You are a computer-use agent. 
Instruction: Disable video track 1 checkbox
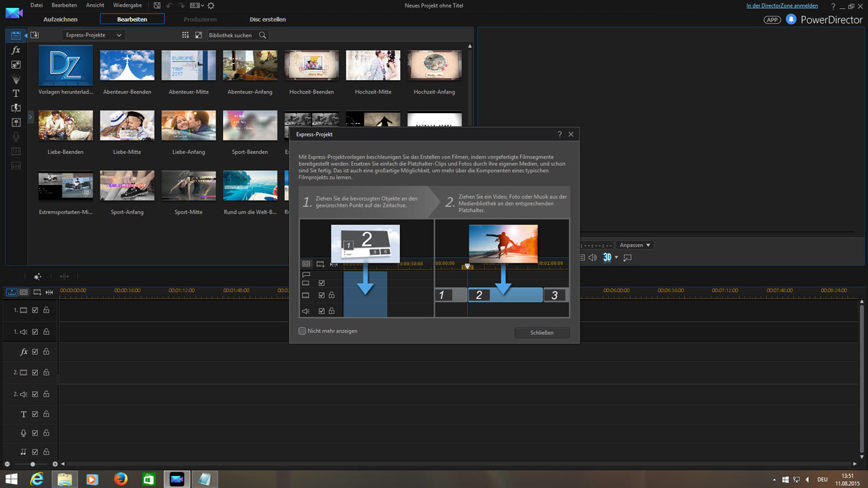coord(35,310)
